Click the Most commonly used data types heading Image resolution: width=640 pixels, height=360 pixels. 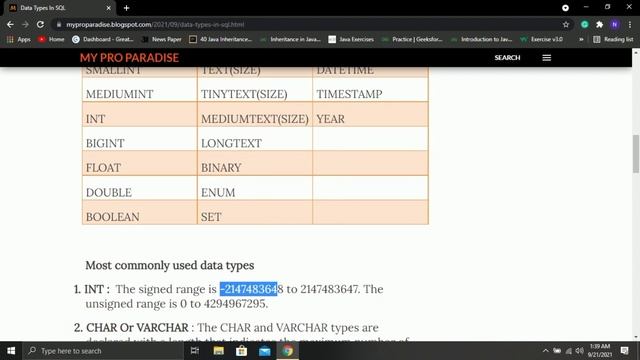170,265
